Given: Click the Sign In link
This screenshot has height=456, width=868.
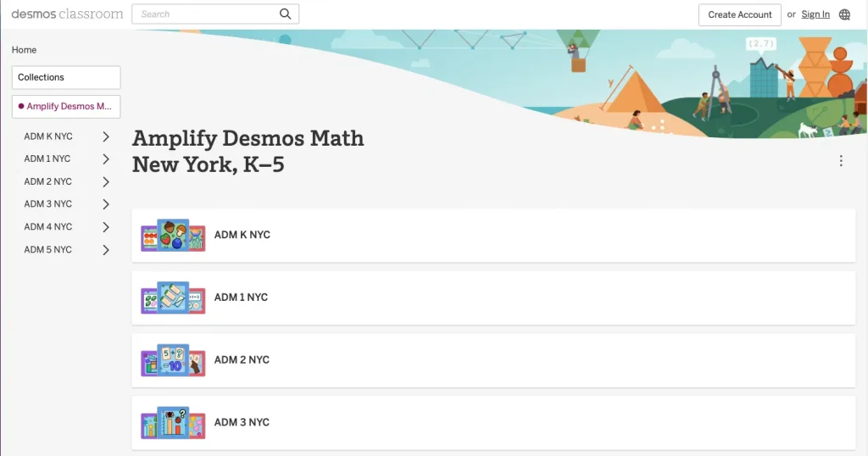Looking at the screenshot, I should [815, 14].
